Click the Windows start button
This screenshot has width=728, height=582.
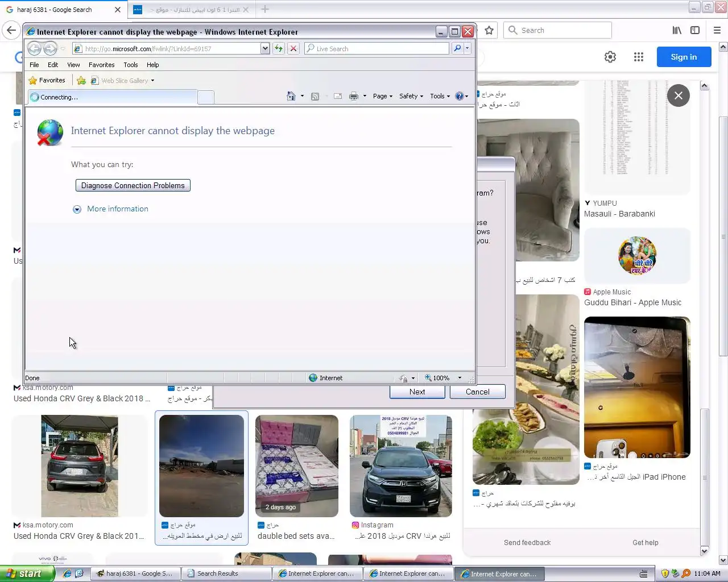tap(27, 573)
